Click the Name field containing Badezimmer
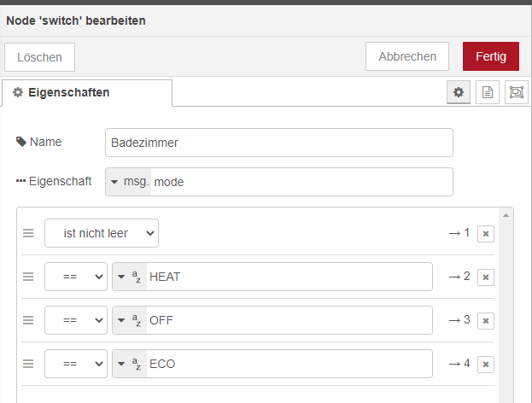532x403 pixels. [x=278, y=143]
